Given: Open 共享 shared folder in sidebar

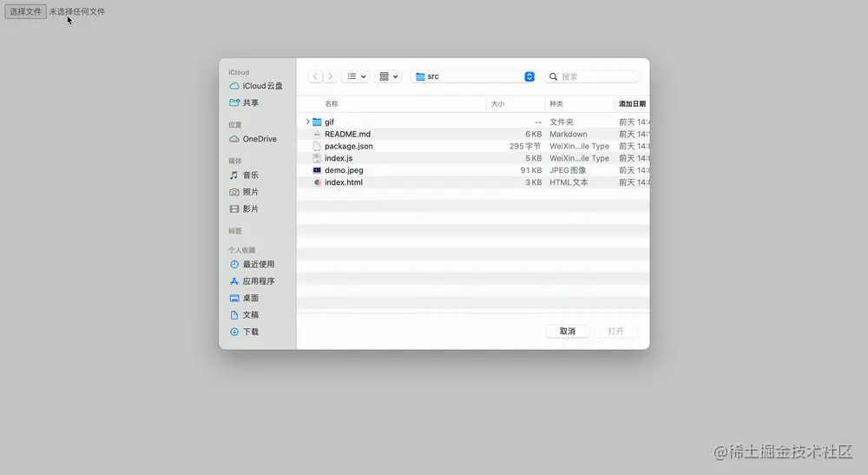Looking at the screenshot, I should [244, 102].
